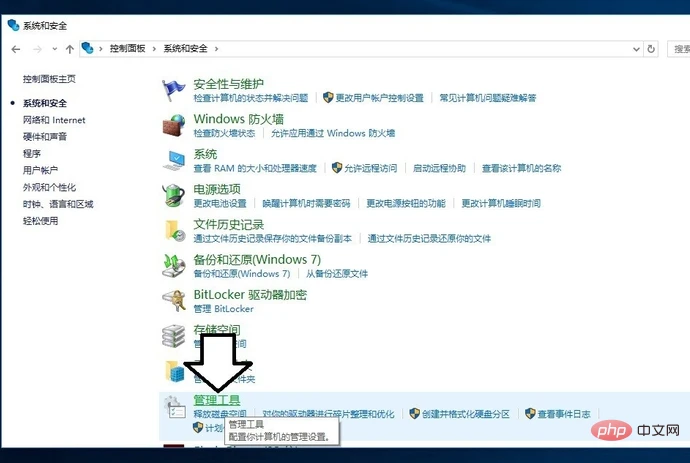Click 更改用户帐户控制设置 link
The width and height of the screenshot is (690, 463).
(379, 98)
